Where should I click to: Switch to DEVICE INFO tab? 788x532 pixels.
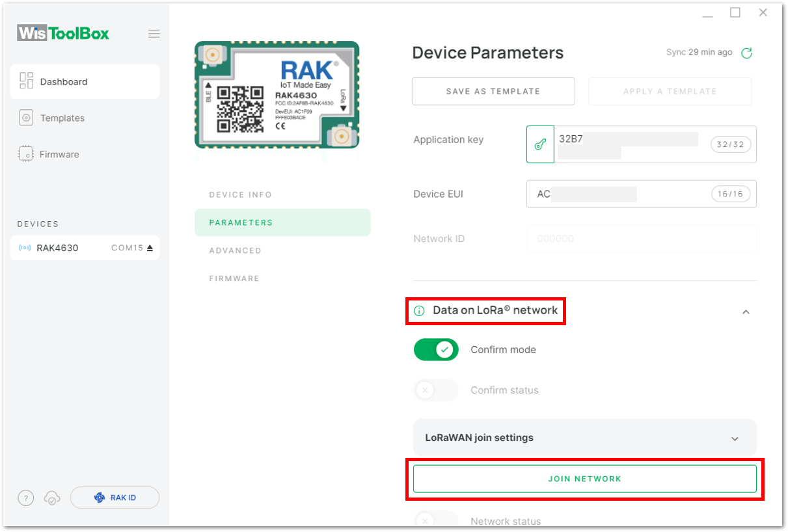(241, 194)
